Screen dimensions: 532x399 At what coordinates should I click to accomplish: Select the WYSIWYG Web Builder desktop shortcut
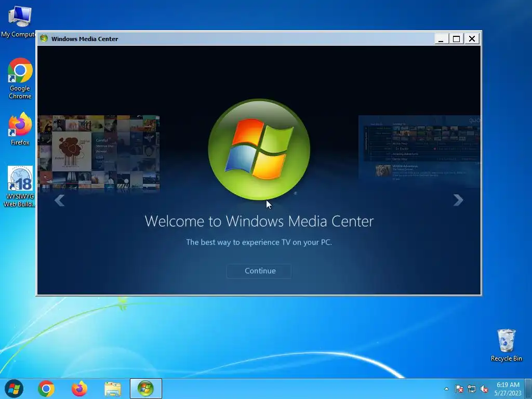[x=19, y=187]
